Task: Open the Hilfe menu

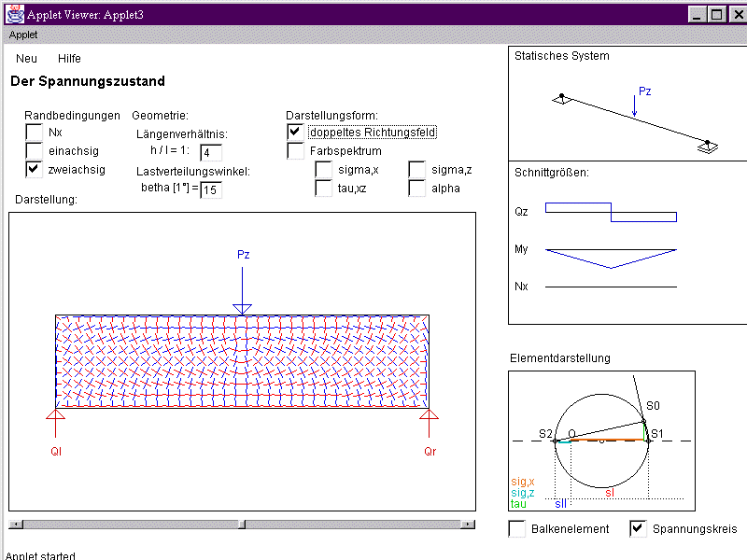Action: tap(69, 58)
